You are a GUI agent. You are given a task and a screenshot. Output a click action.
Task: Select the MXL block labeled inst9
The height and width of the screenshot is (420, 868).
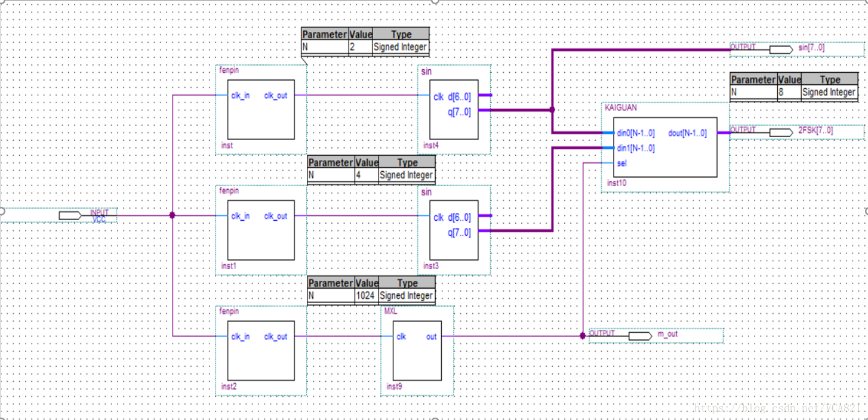point(417,351)
